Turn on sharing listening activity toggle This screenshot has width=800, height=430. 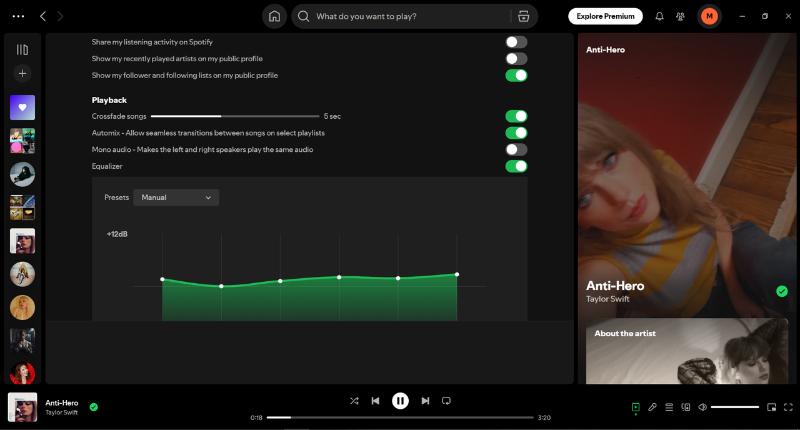516,42
